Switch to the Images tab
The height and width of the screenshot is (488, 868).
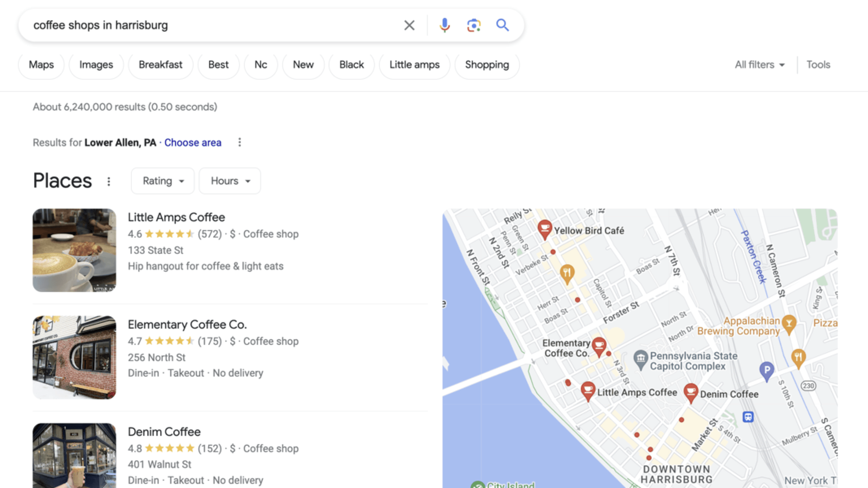(x=96, y=65)
